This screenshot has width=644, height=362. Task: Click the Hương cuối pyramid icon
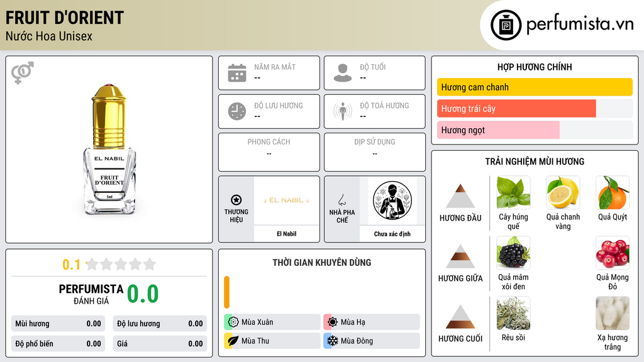tap(460, 317)
